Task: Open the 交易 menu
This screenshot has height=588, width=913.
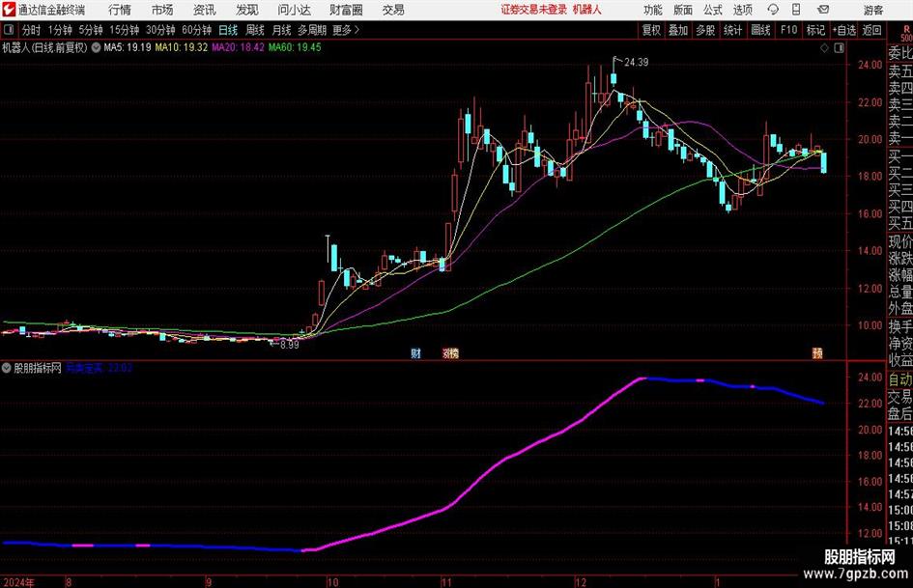Action: (x=393, y=10)
